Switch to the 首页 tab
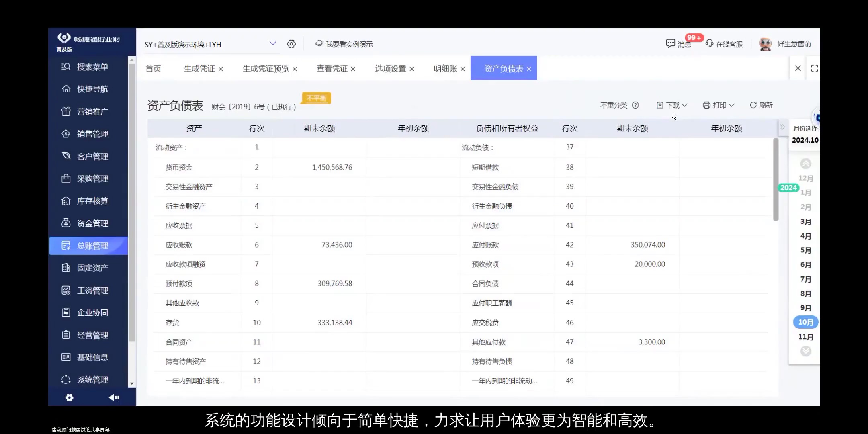868x434 pixels. [x=153, y=68]
